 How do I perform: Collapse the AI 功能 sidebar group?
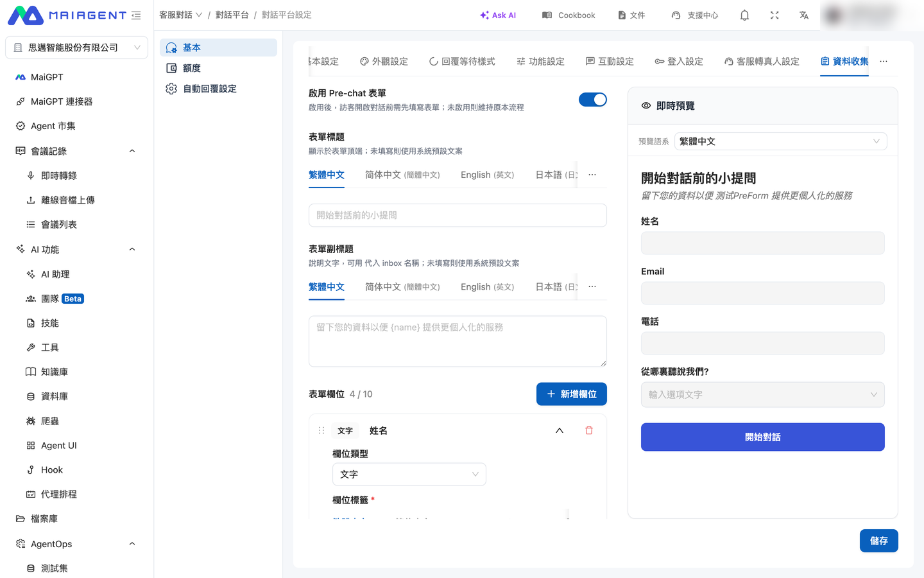[x=132, y=249]
